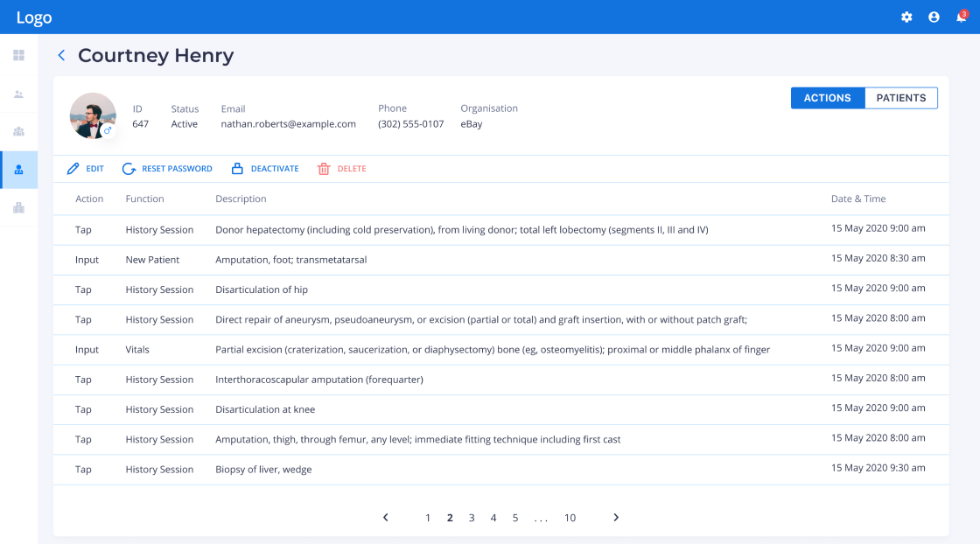Click the gender badge on the avatar
Viewport: 980px width, 544px height.
tap(108, 130)
